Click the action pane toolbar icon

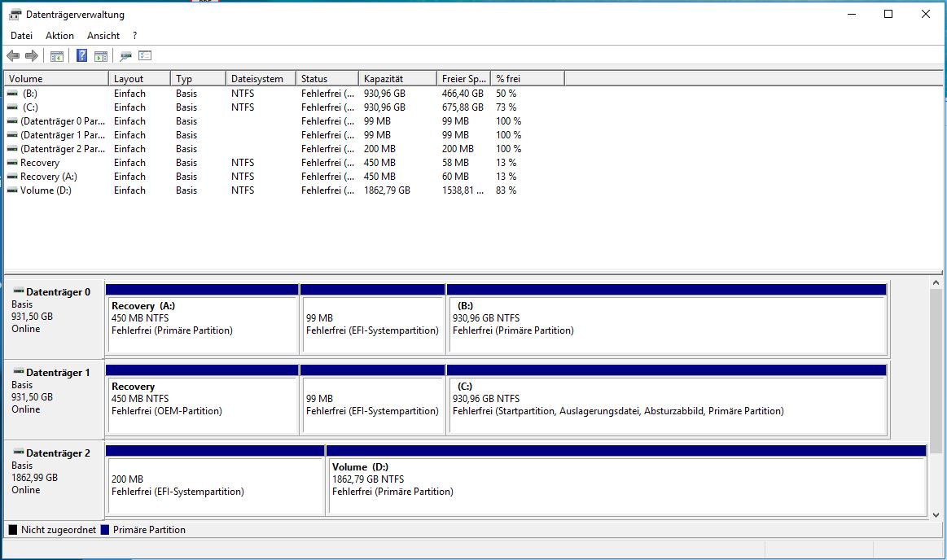101,56
